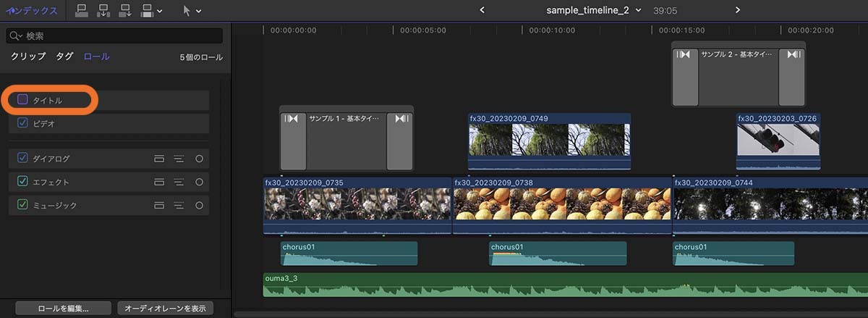Screen dimensions: 868x318
Task: Show audio lane for ダイアログ role
Action: [160, 158]
